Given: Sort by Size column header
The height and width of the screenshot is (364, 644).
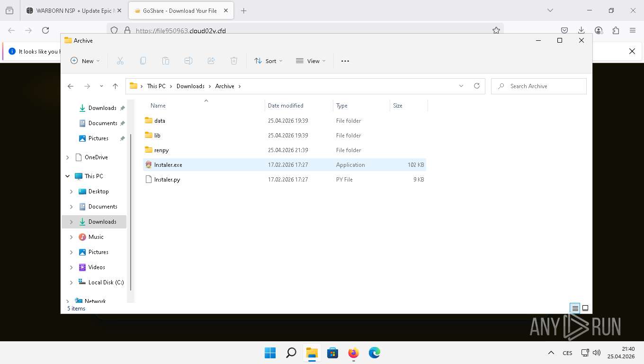Looking at the screenshot, I should [x=409, y=106].
